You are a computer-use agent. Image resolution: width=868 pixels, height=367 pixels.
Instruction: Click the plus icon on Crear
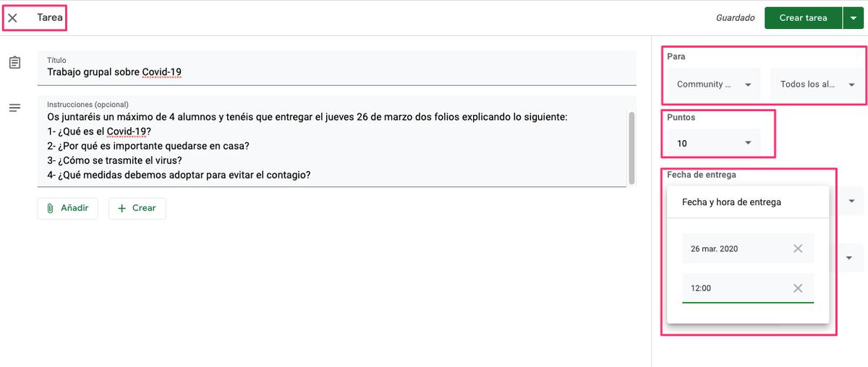[122, 208]
